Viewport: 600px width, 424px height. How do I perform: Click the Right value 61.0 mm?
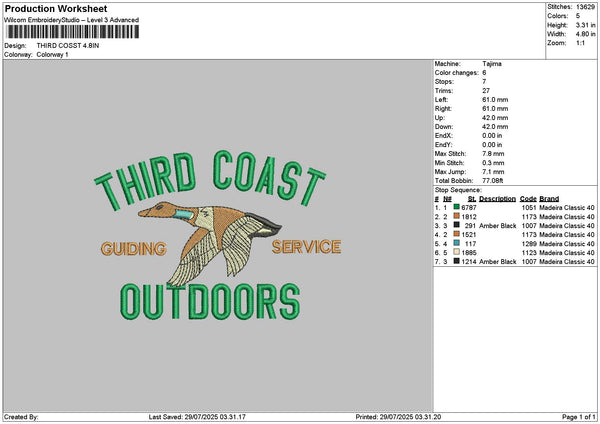pyautogui.click(x=495, y=109)
